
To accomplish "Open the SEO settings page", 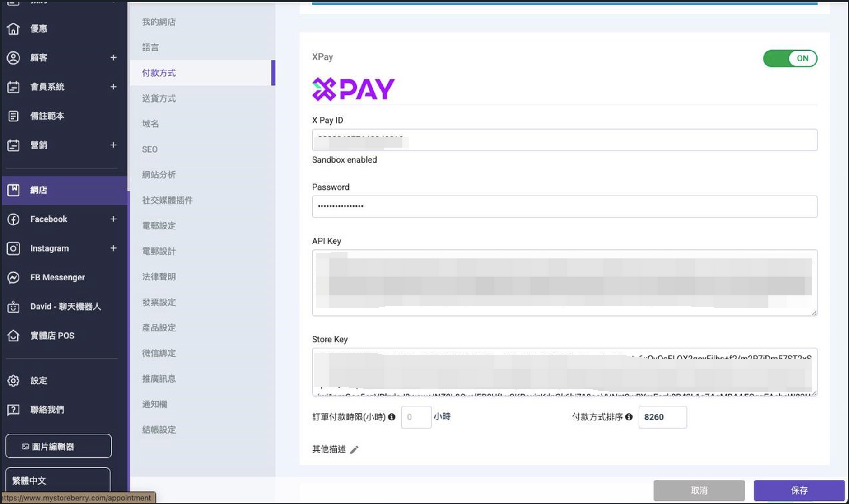I will pyautogui.click(x=149, y=149).
